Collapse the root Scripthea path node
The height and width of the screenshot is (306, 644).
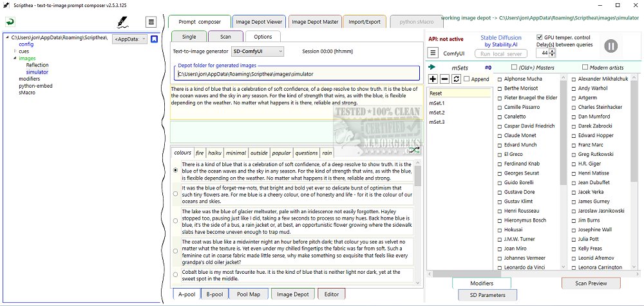8,37
